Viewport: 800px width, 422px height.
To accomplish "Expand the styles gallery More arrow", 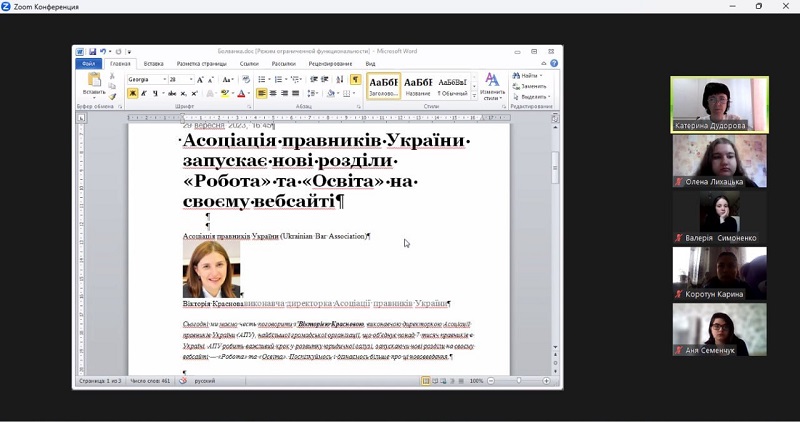I will coord(474,95).
